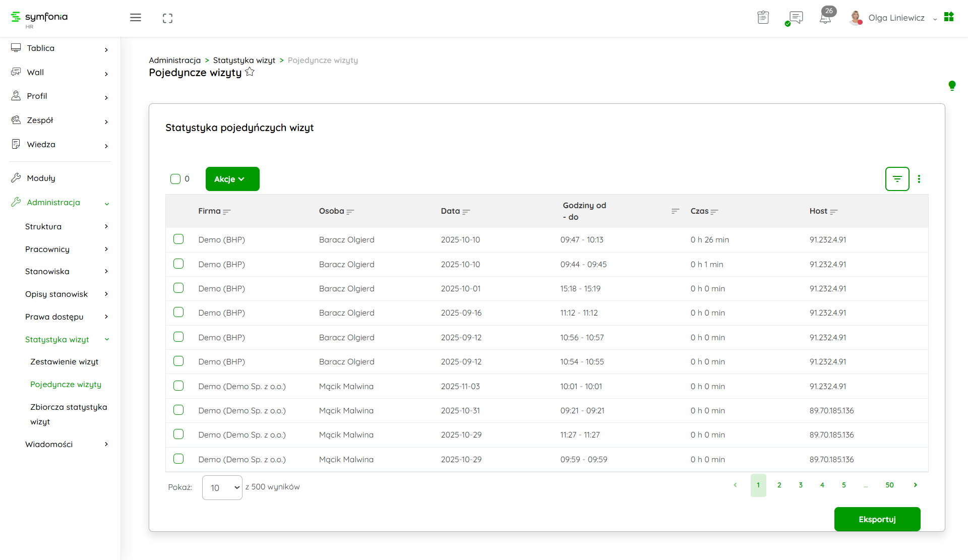Toggle the select-all rows checkbox
Screen dimensions: 968x560
175,179
